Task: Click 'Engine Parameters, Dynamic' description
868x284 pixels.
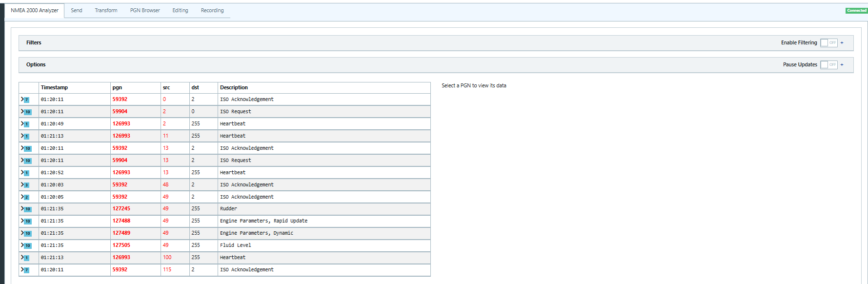Action: 257,233
